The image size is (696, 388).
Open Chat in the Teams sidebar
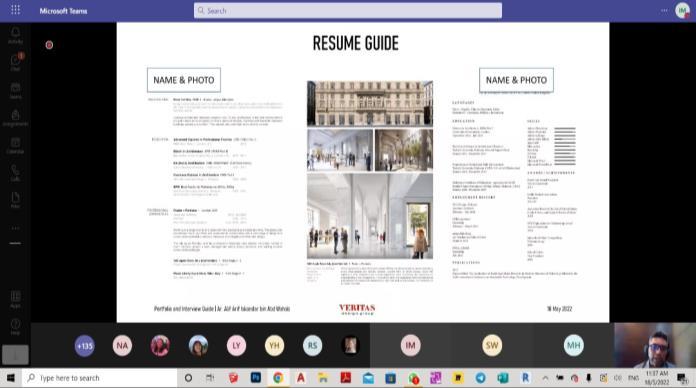coord(15,63)
